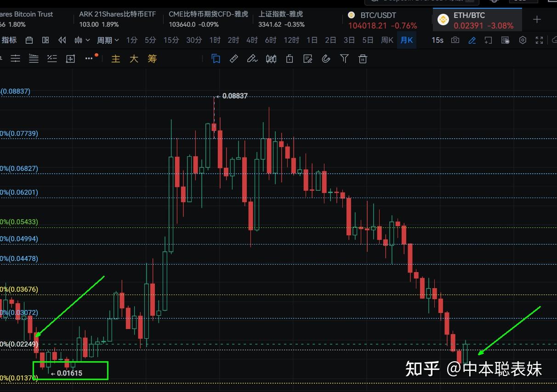
Task: Take a chart screenshot with the camera icon
Action: 455,40
